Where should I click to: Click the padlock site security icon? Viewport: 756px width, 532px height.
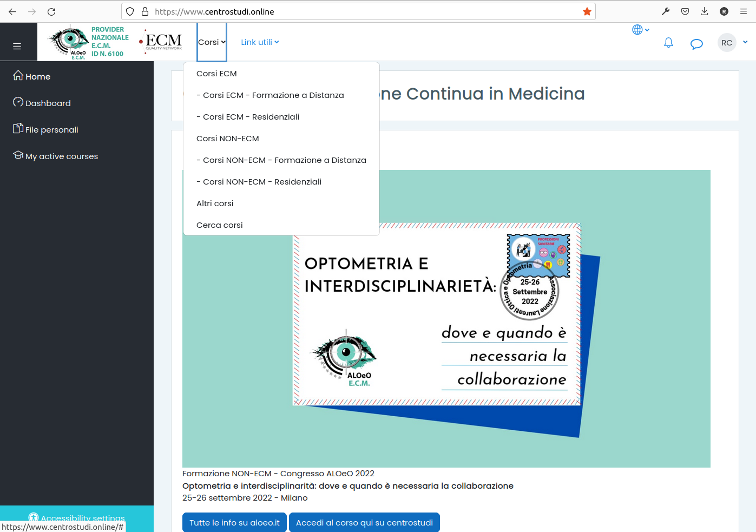(x=144, y=11)
